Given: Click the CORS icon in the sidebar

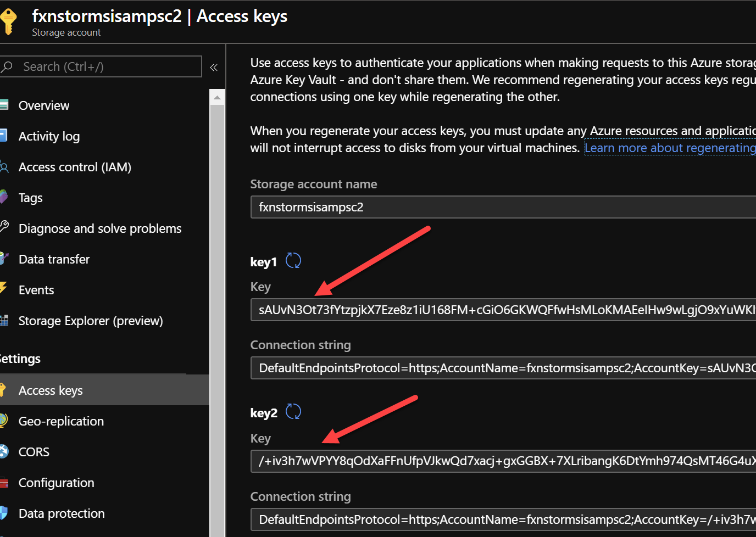Looking at the screenshot, I should coord(4,452).
